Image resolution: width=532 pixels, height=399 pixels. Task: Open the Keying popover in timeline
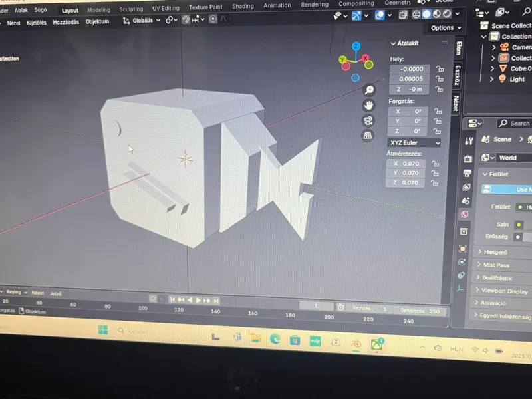[x=15, y=292]
